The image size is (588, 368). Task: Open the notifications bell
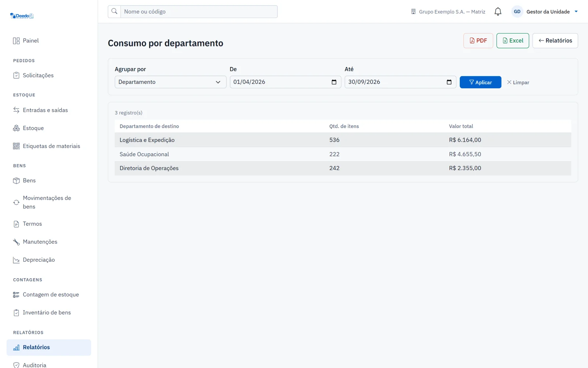498,12
